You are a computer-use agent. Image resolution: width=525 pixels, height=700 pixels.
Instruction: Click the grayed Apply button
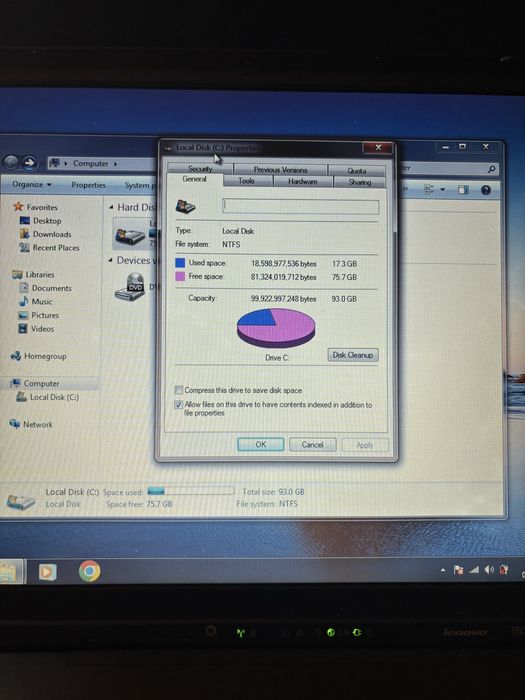click(365, 445)
